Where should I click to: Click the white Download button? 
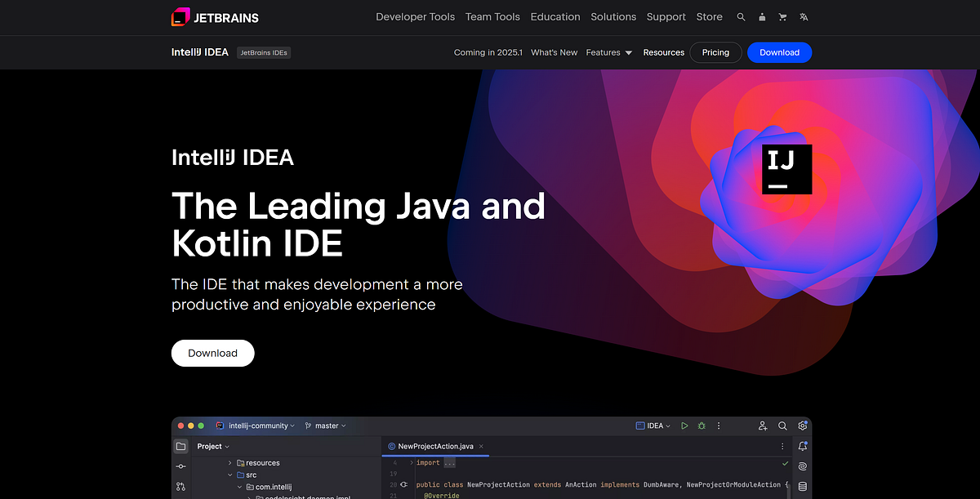click(x=212, y=353)
